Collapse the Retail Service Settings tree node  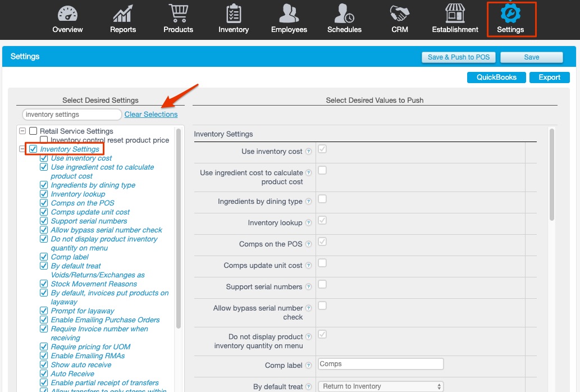22,131
